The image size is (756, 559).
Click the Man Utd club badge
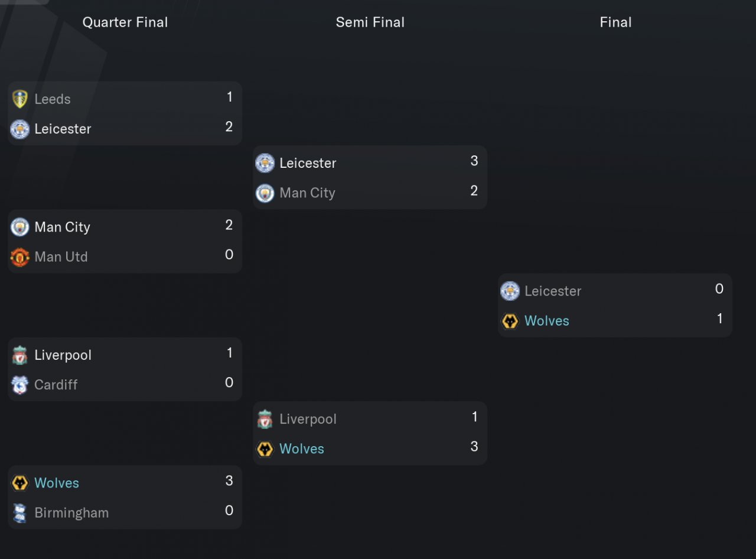(x=20, y=257)
